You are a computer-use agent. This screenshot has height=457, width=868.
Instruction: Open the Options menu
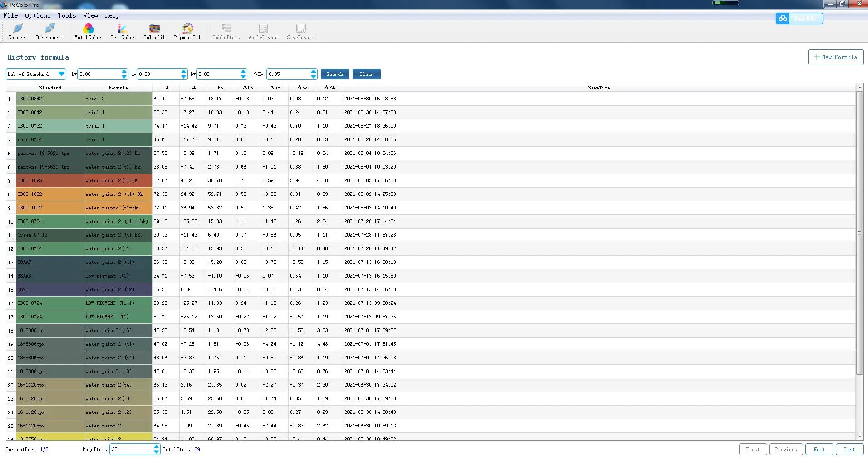point(38,15)
